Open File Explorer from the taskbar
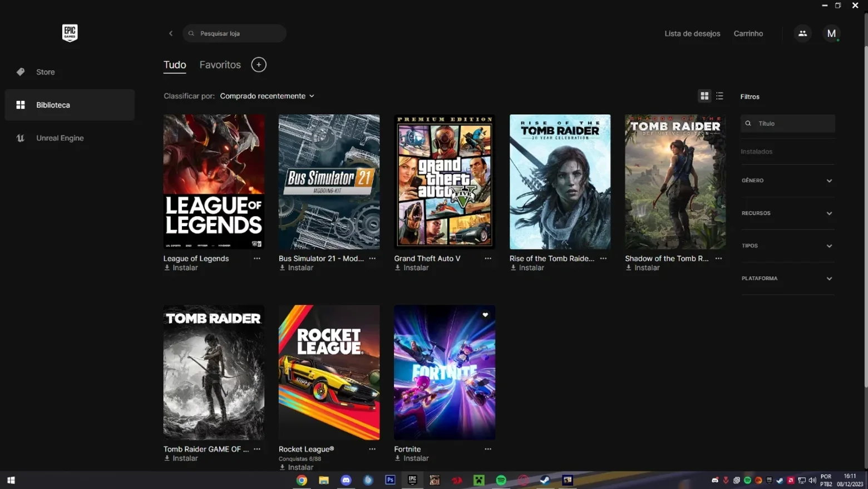Screen dimensions: 868x489 pos(324,480)
